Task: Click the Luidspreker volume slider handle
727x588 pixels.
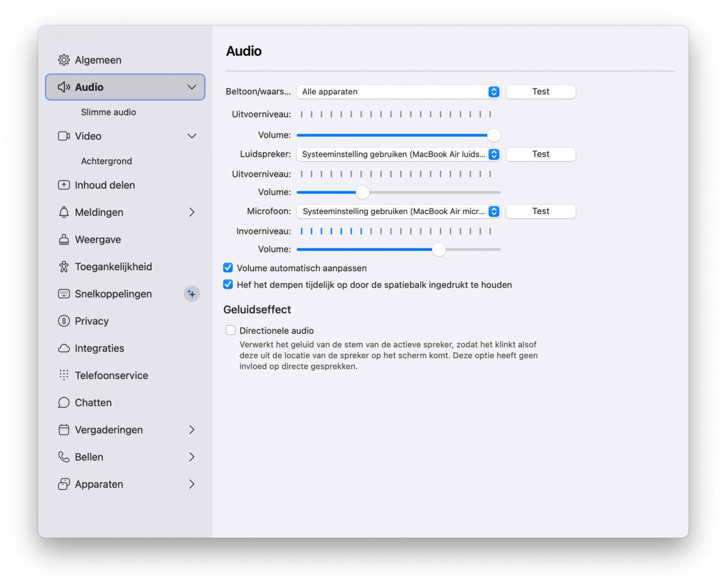Action: click(363, 193)
